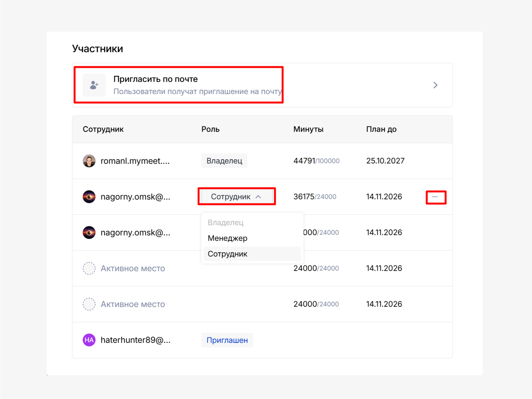Click the first nagorny.omsk eclipse avatar
Viewport: 532px width, 399px height.
pyautogui.click(x=89, y=197)
